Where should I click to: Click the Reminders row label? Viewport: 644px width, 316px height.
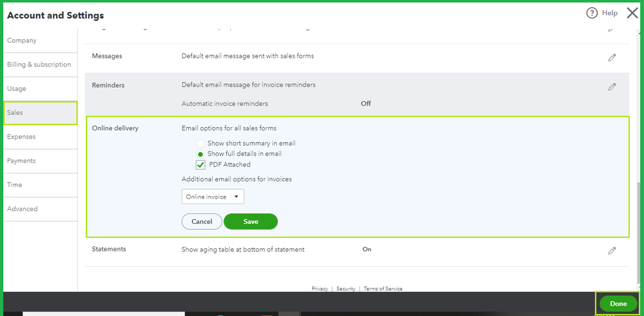(x=108, y=86)
